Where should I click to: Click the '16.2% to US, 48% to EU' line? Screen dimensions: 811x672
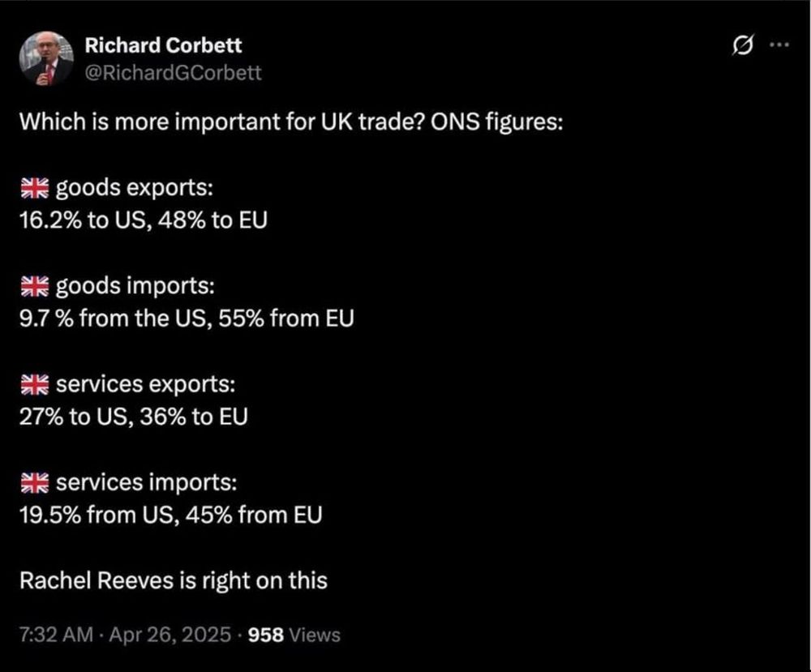(x=144, y=220)
